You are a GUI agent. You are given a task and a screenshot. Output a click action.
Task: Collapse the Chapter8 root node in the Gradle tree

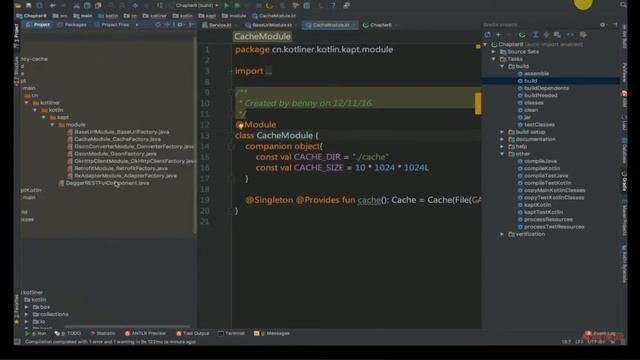[485, 44]
